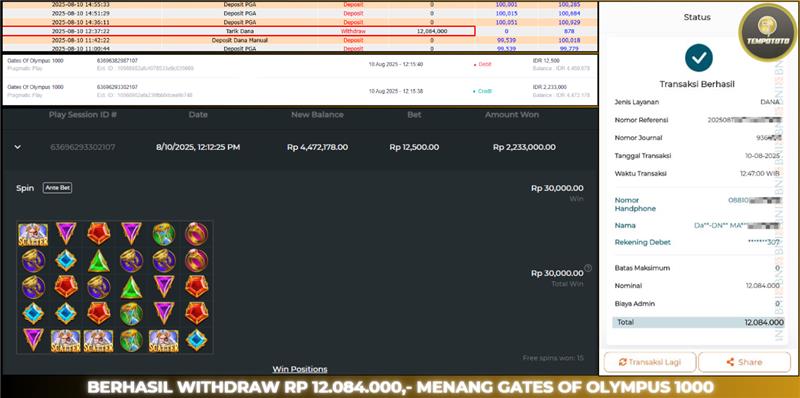
Task: Click the gold ring symbol in top-right grid corner
Action: [x=196, y=234]
